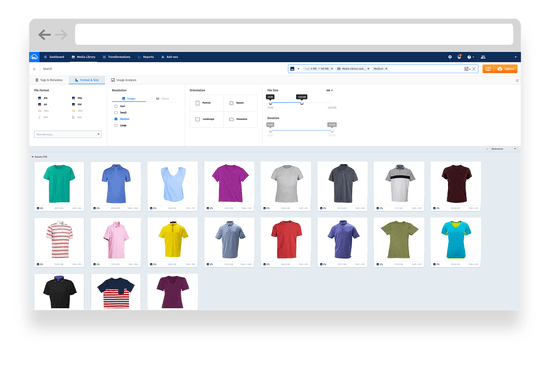Select the PNG file format icon
This screenshot has height=371, width=550.
pyautogui.click(x=73, y=98)
